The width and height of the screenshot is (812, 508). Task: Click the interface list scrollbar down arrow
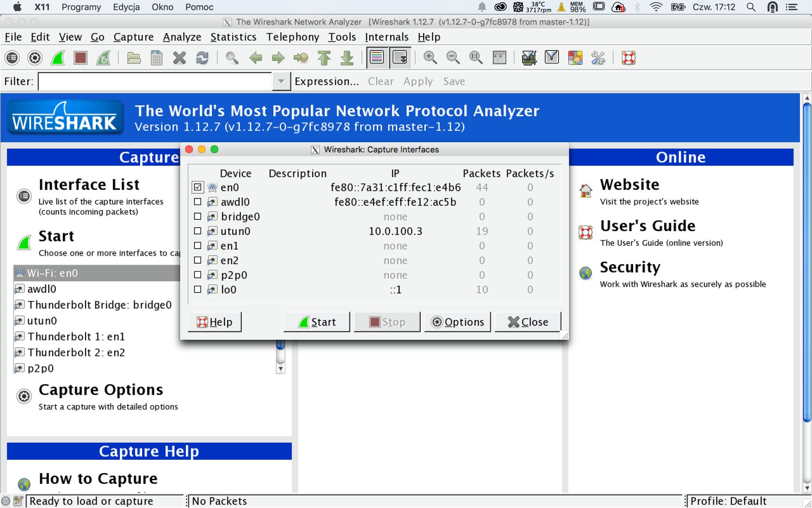(x=280, y=369)
